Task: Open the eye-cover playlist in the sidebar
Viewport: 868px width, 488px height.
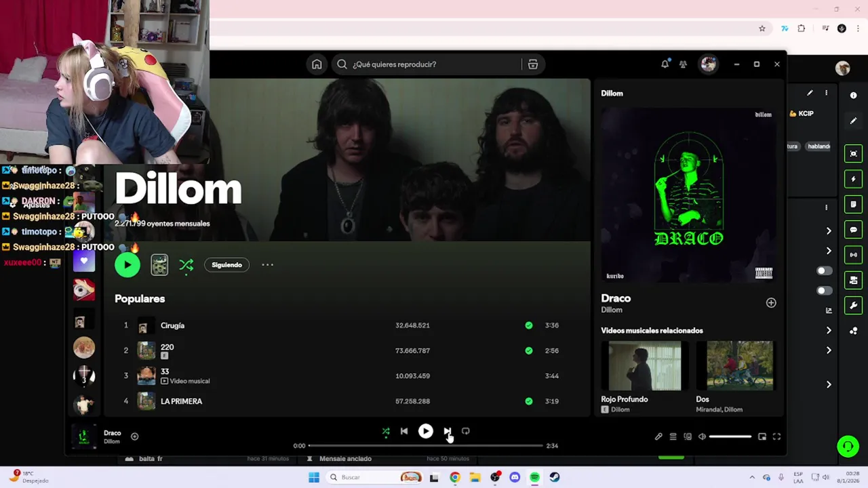Action: (x=84, y=289)
